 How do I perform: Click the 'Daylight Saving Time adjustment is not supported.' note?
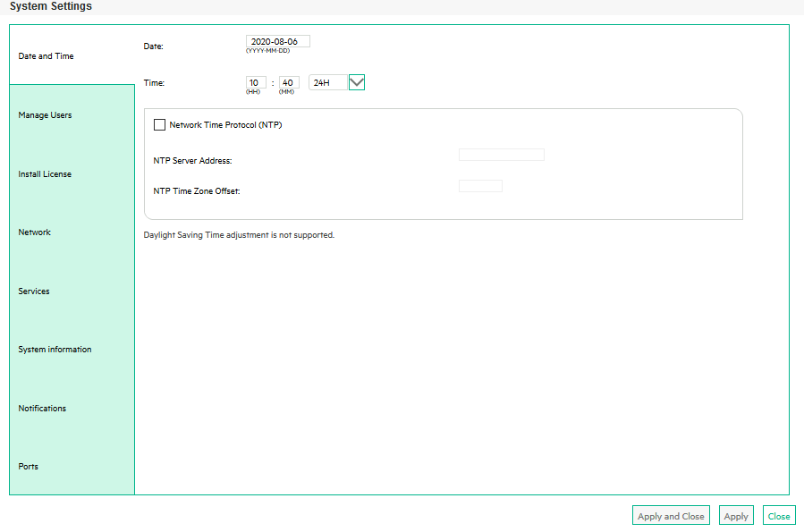[x=239, y=235]
